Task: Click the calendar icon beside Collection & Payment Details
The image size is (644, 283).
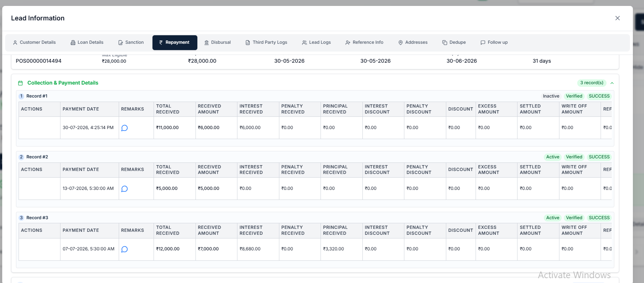Action: pos(20,83)
